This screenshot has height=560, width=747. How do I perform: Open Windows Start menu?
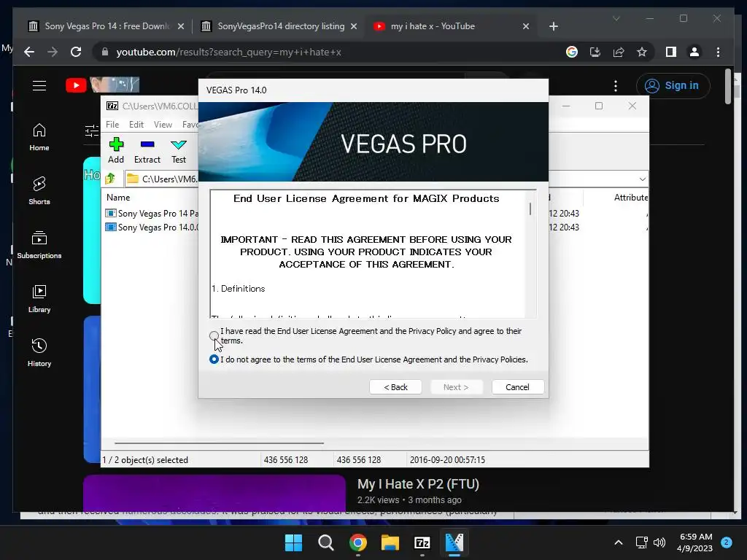pyautogui.click(x=293, y=542)
